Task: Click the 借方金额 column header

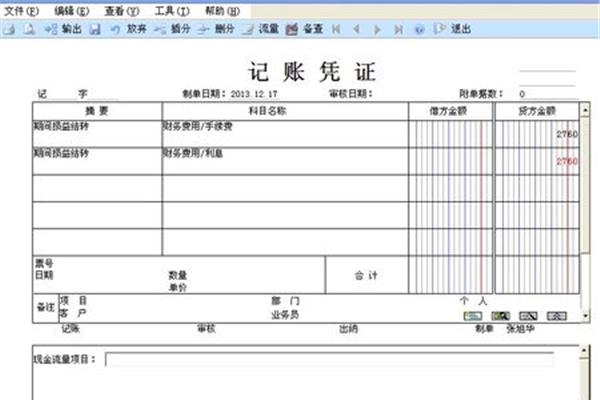Action: (450, 111)
